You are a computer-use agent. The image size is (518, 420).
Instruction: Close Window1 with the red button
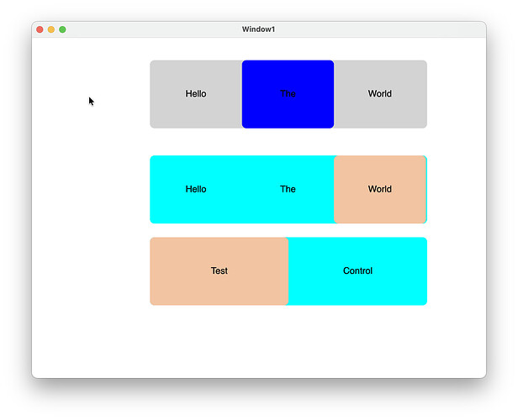[40, 29]
